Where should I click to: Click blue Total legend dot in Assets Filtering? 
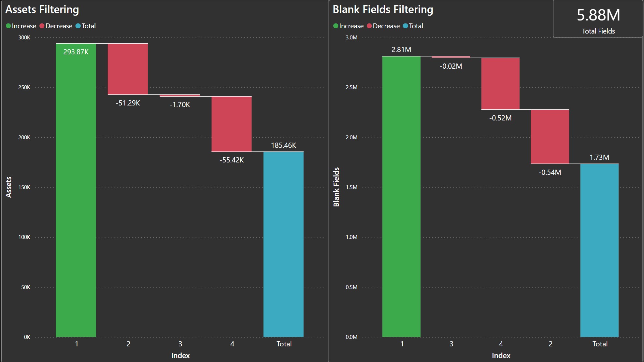pos(78,26)
